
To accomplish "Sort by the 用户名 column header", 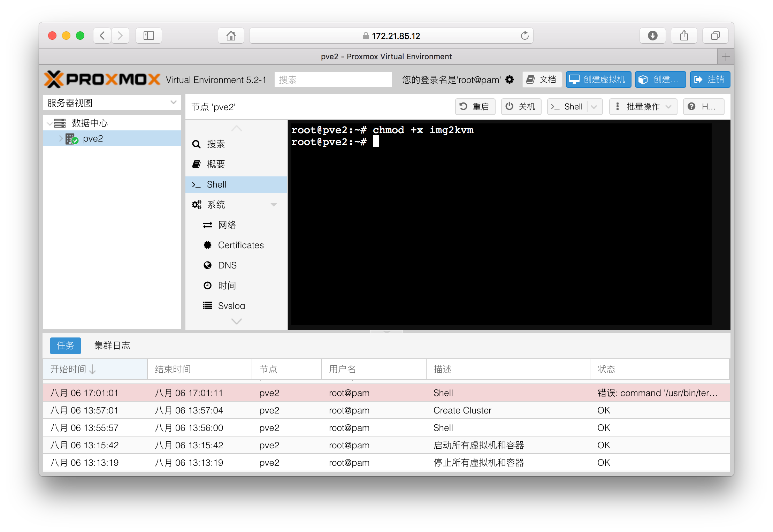I will click(374, 369).
